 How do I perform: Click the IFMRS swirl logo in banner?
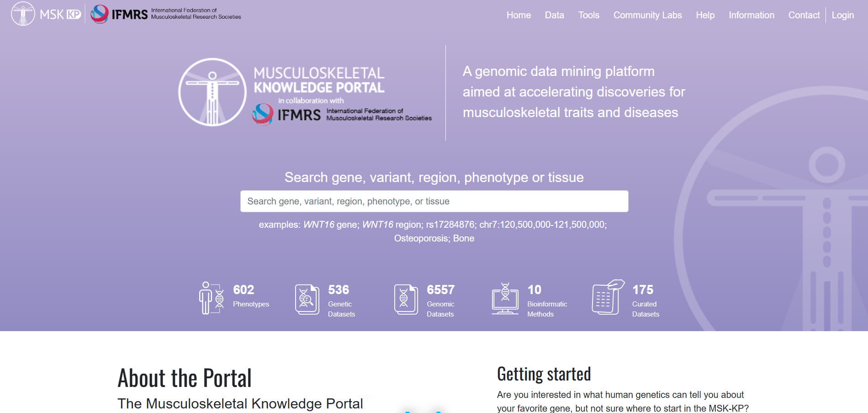tap(263, 114)
